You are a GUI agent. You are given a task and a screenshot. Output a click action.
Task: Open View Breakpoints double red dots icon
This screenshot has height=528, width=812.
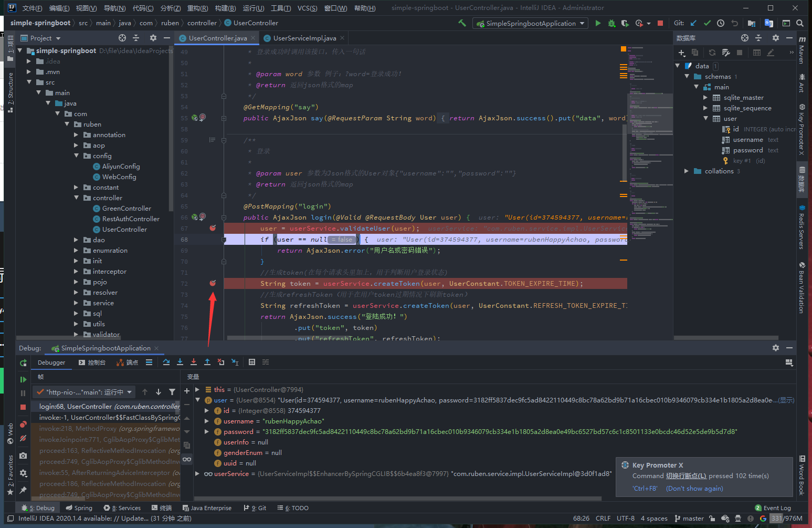pyautogui.click(x=23, y=425)
